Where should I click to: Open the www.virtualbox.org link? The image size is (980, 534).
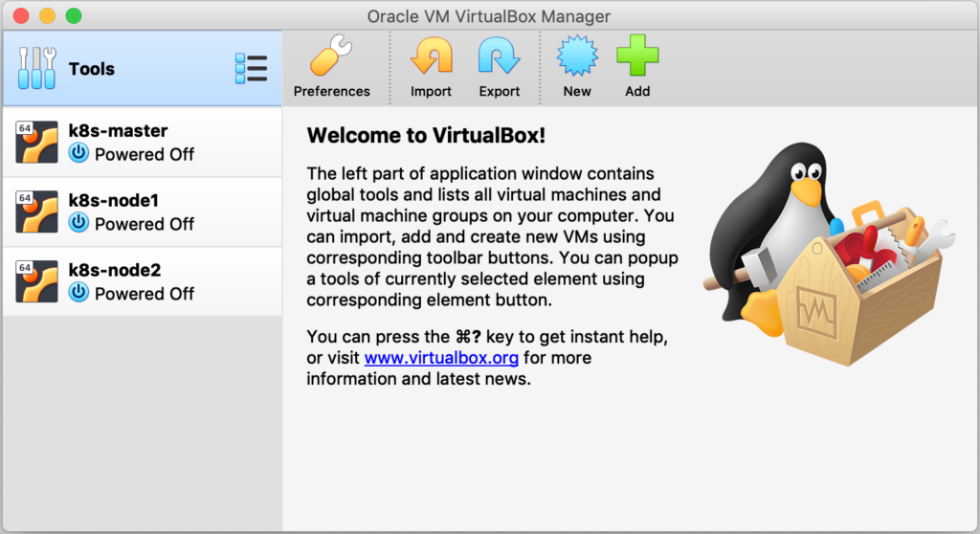[441, 358]
